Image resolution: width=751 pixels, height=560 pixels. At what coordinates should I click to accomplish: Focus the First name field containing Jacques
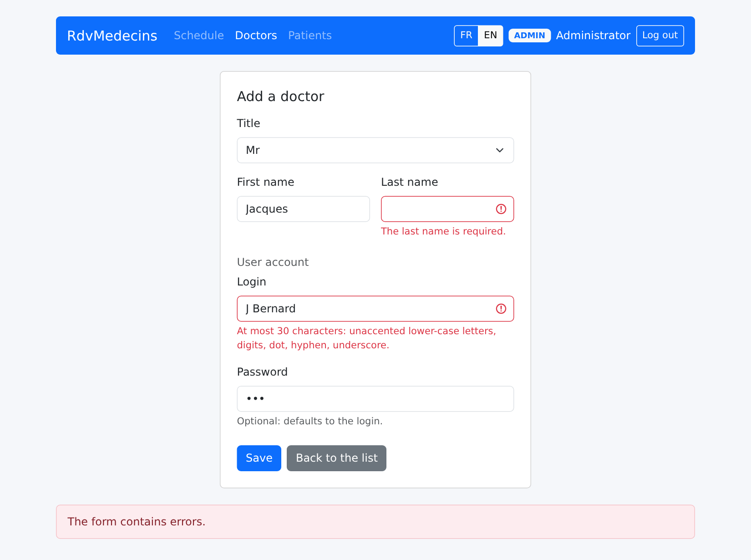pyautogui.click(x=303, y=209)
